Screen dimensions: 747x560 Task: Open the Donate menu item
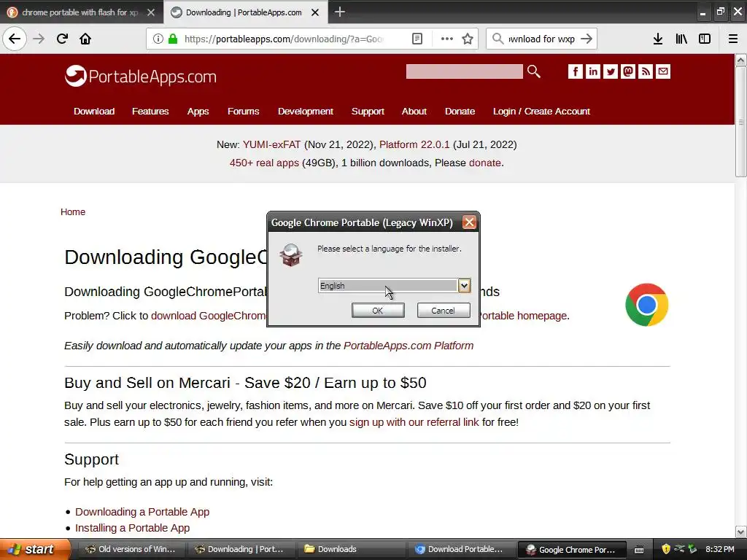pyautogui.click(x=460, y=112)
